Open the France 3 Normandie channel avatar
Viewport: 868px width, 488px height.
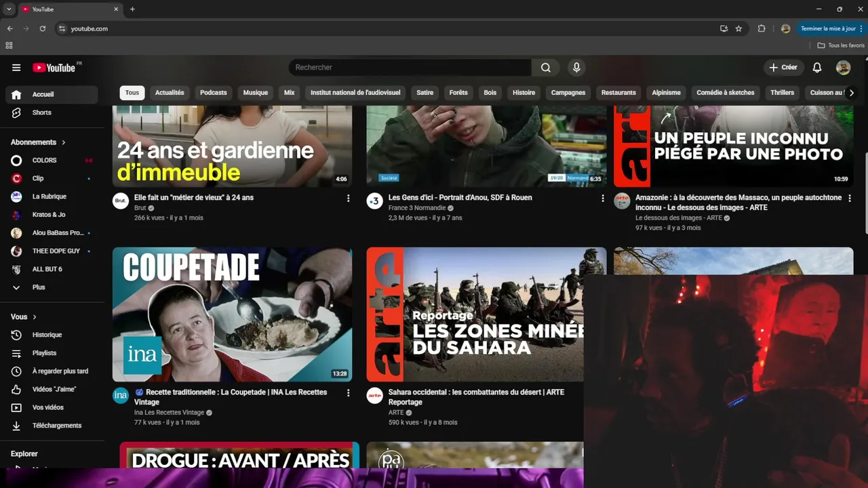[375, 201]
